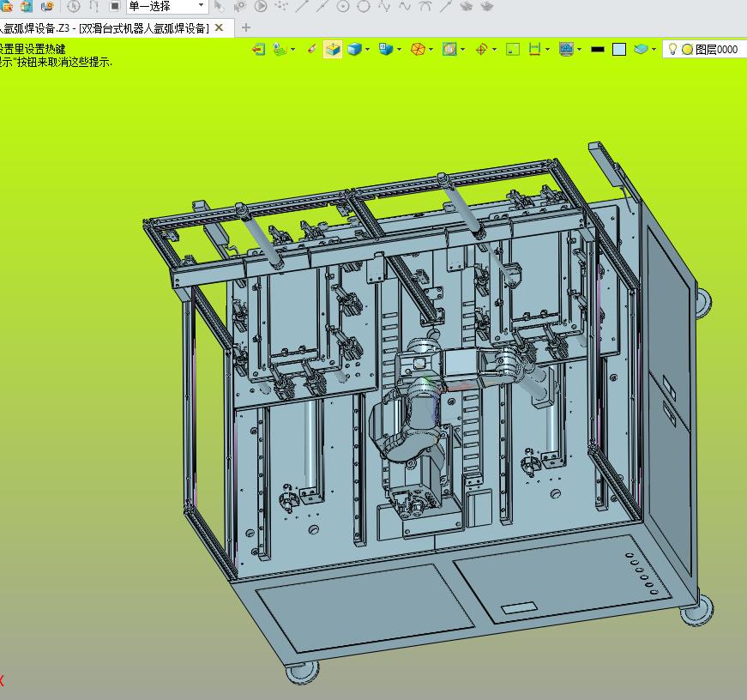Expand the shaded display mode dropdown
Viewport: 747px width, 700px height.
point(367,49)
